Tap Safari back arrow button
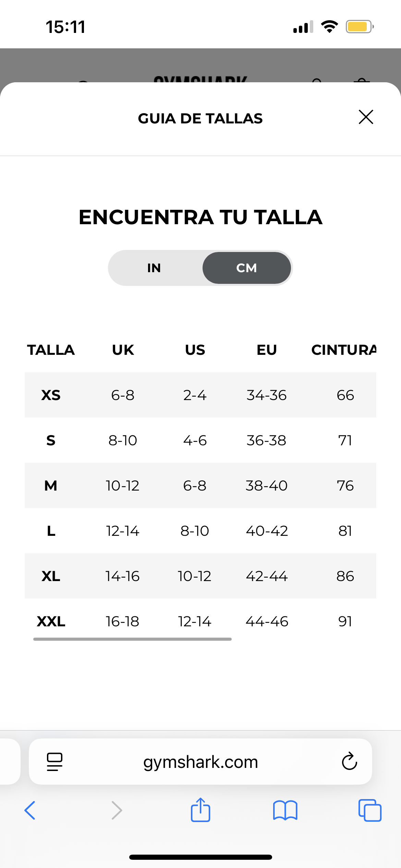The height and width of the screenshot is (868, 401). 30,810
